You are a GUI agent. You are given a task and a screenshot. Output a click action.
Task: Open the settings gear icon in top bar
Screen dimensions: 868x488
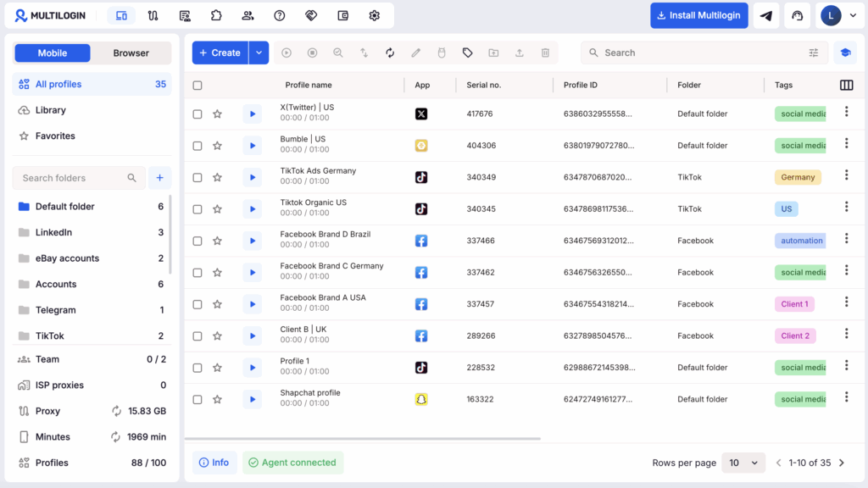[x=375, y=15]
